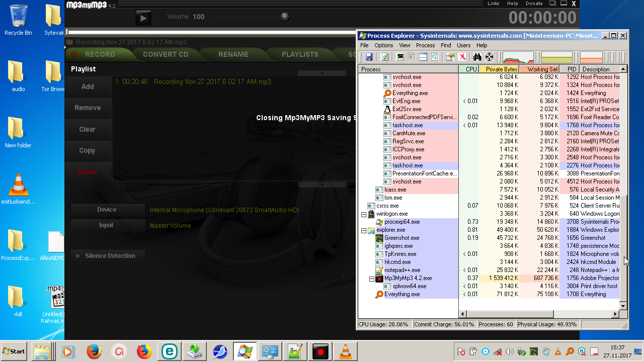Click the Clear playlist button
Image resolution: width=644 pixels, height=362 pixels.
point(88,129)
